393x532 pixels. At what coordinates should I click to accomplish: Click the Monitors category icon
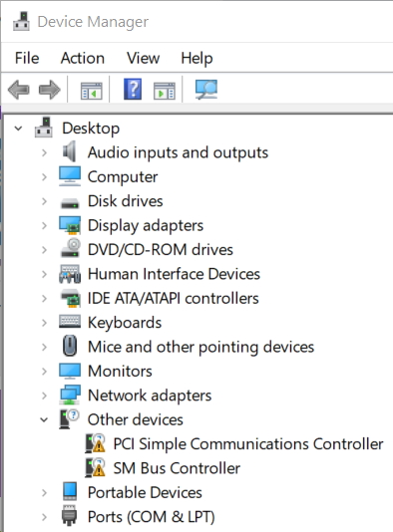pos(70,371)
